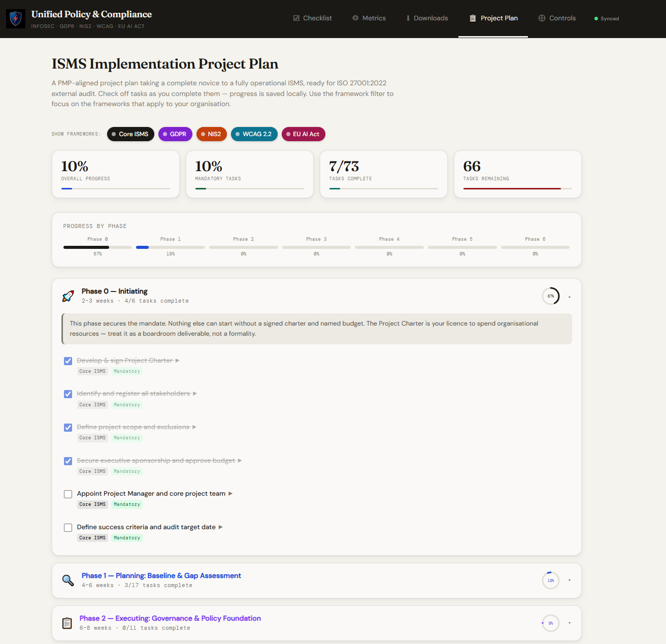
Task: Click the 66 Tasks Remaining card
Action: [x=518, y=174]
